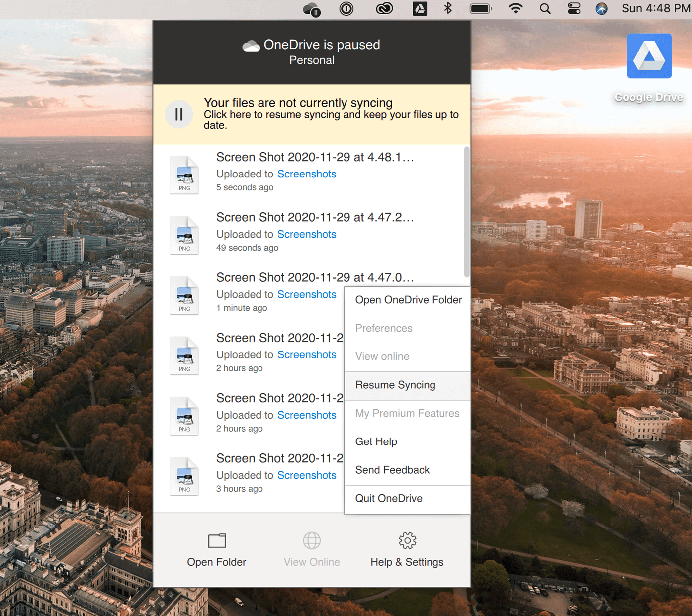Choose Open OneDrive Folder menu entry

coord(407,300)
